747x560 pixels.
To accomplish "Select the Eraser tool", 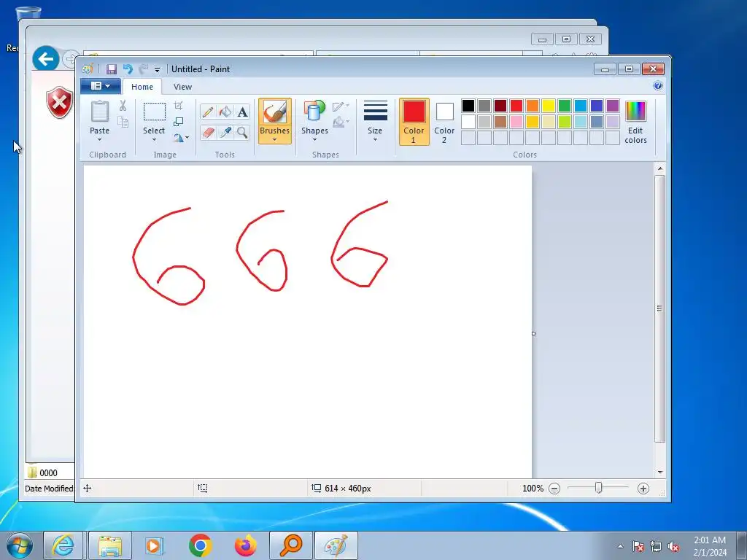I will (208, 133).
